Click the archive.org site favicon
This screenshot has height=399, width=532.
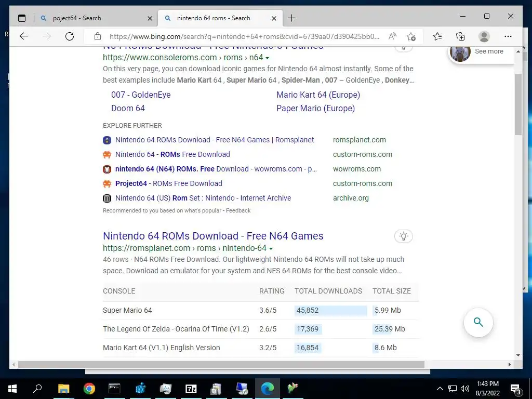tap(107, 198)
